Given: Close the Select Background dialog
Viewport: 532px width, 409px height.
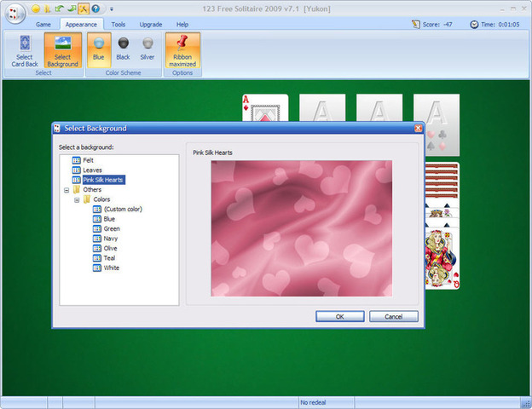Looking at the screenshot, I should click(x=418, y=128).
